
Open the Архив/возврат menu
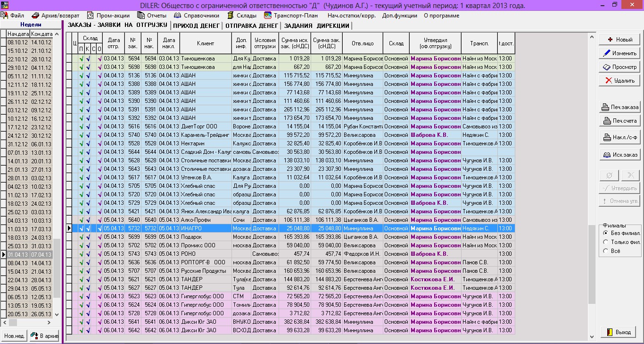(x=55, y=15)
